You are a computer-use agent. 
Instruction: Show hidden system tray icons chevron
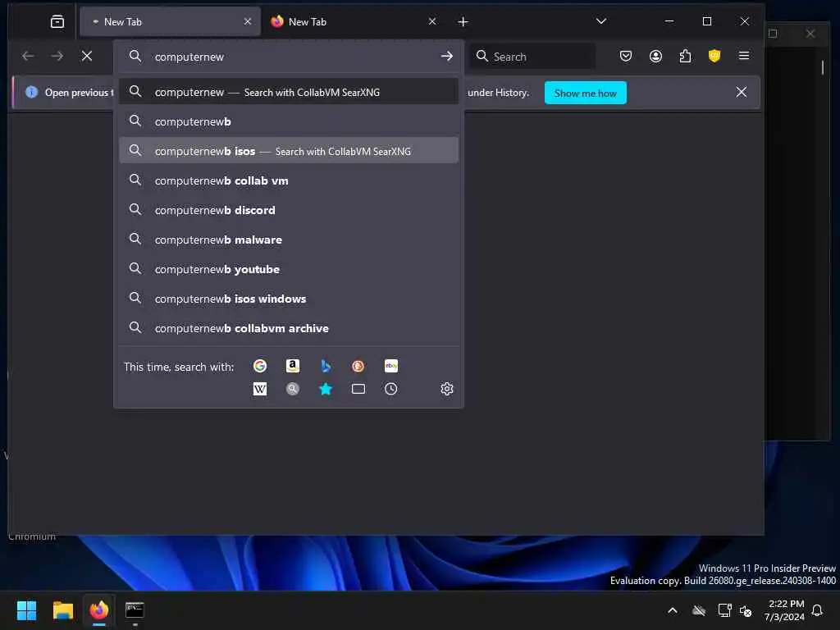click(x=673, y=610)
